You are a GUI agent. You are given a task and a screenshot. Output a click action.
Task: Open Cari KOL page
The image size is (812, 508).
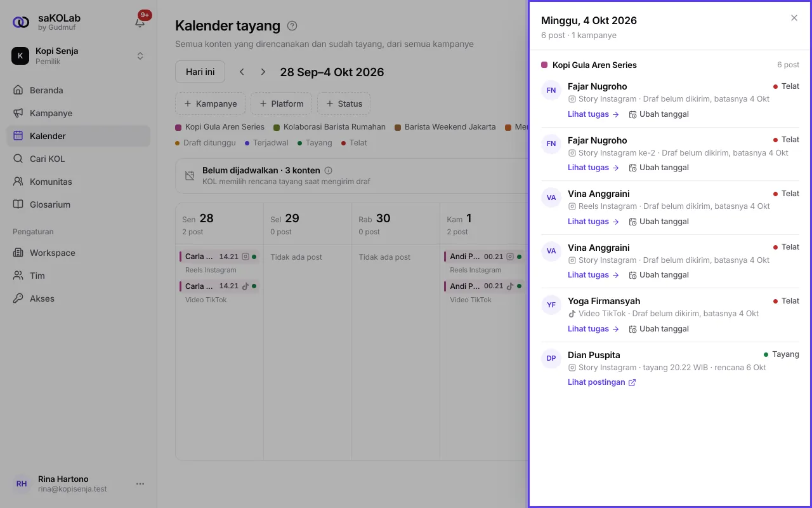(x=79, y=159)
